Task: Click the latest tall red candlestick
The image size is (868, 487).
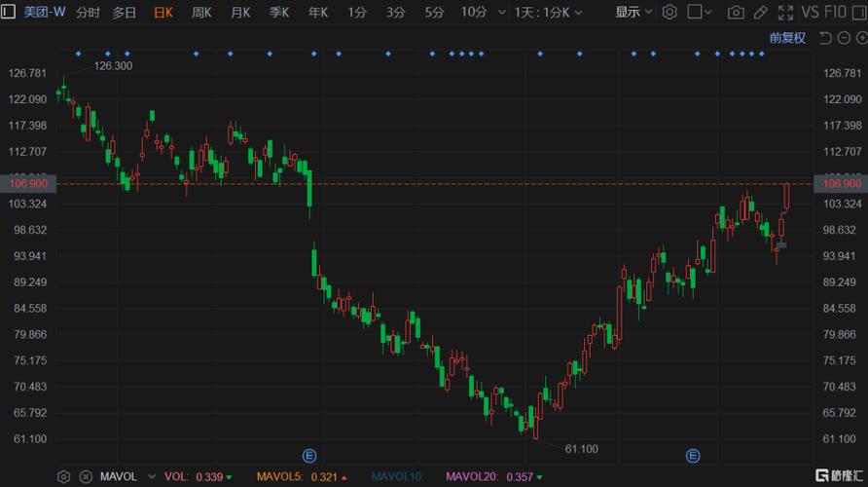Action: click(786, 196)
